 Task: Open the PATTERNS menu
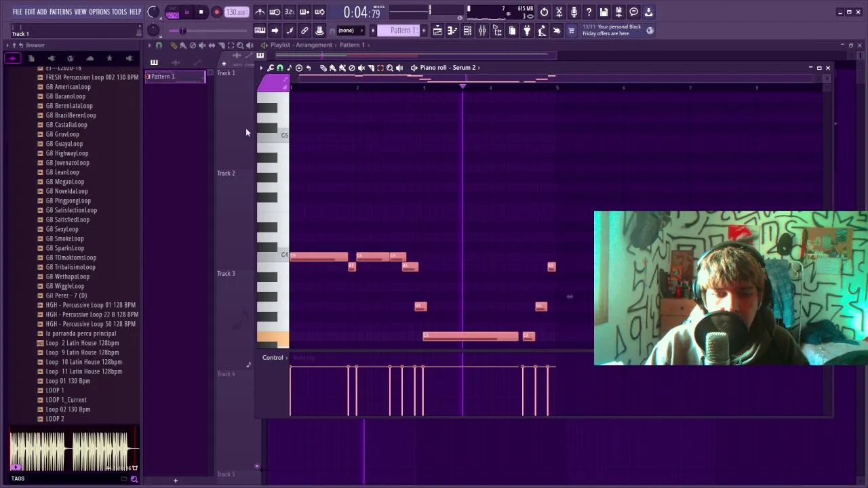(60, 12)
